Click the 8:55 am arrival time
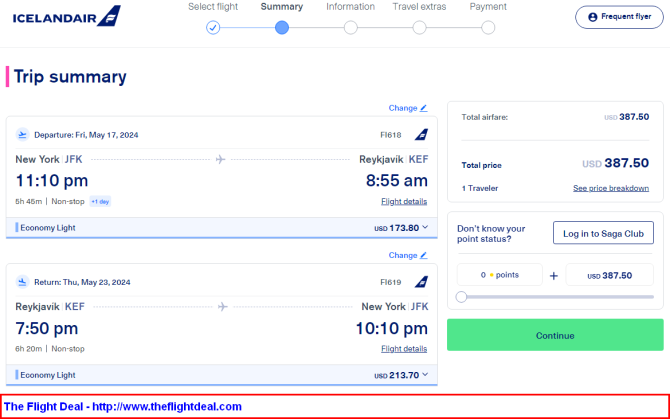This screenshot has height=419, width=670. (x=397, y=180)
